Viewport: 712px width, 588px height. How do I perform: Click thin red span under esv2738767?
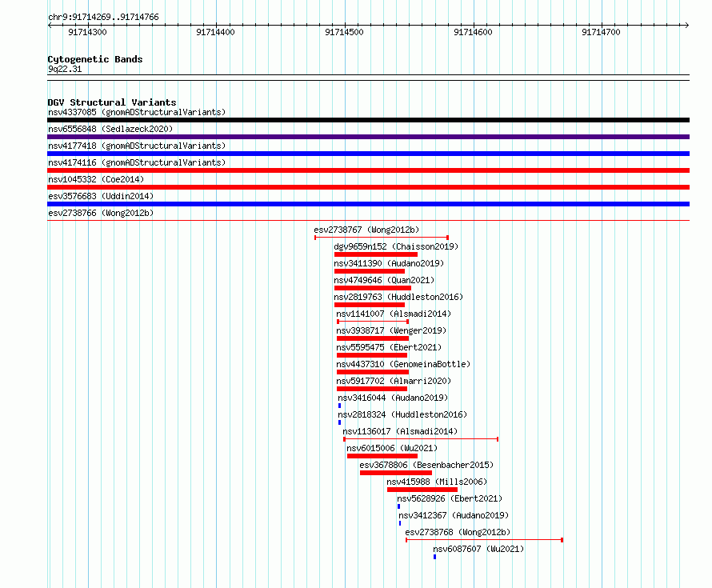(382, 238)
